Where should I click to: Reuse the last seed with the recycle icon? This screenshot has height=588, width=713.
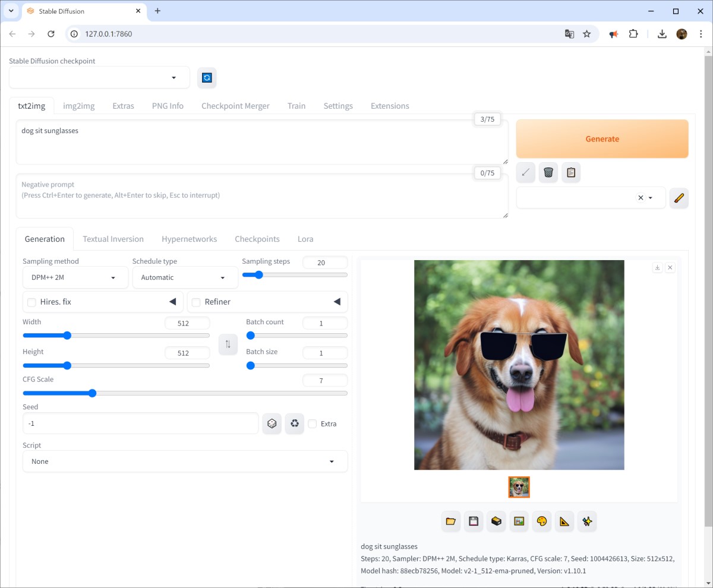click(x=295, y=423)
